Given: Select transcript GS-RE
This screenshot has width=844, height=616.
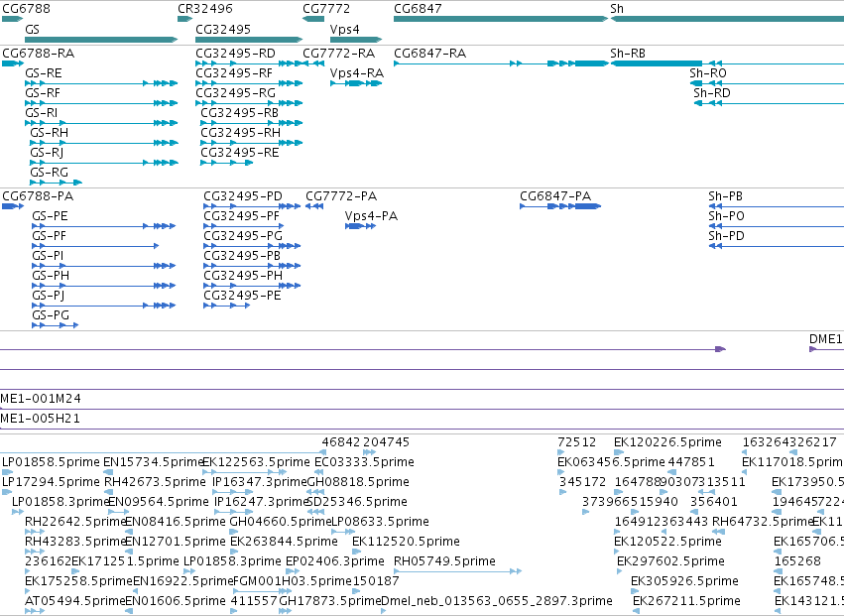Looking at the screenshot, I should 43,73.
